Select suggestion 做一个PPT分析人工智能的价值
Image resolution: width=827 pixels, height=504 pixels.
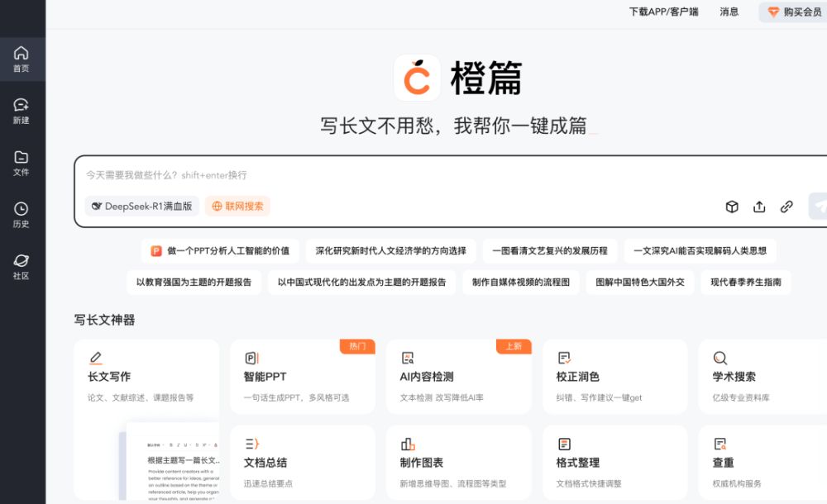pyautogui.click(x=220, y=251)
